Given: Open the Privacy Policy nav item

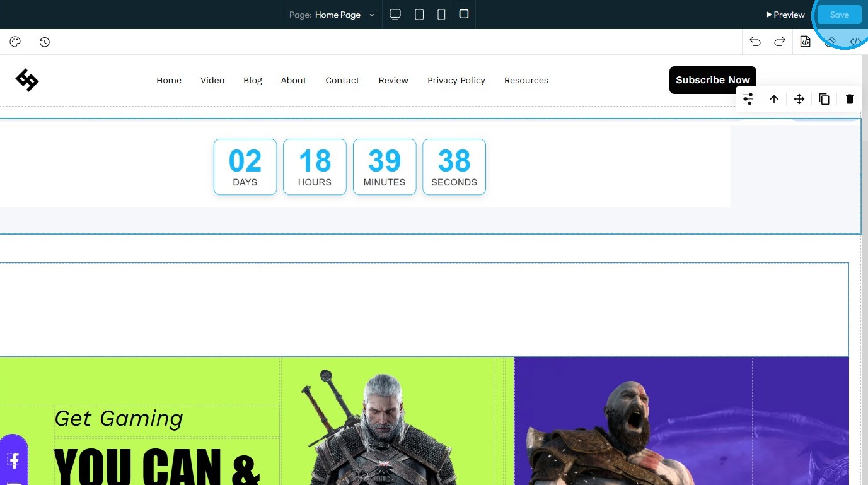Looking at the screenshot, I should pyautogui.click(x=456, y=80).
